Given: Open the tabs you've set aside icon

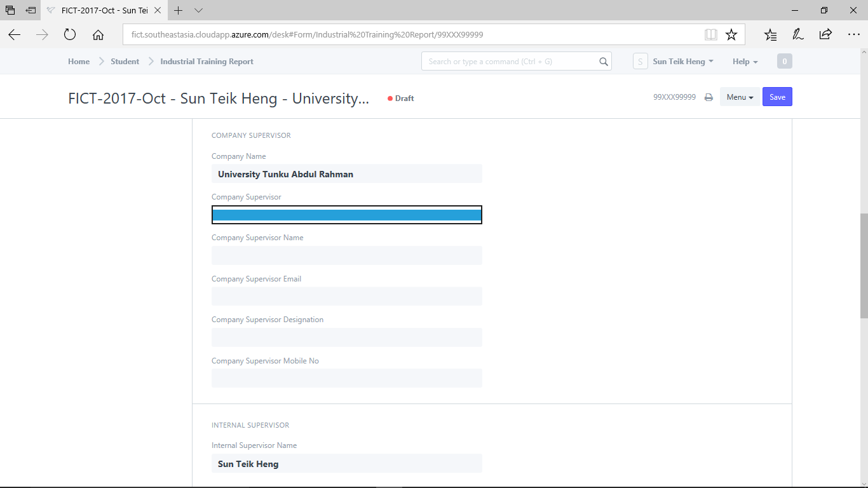Looking at the screenshot, I should pos(10,10).
